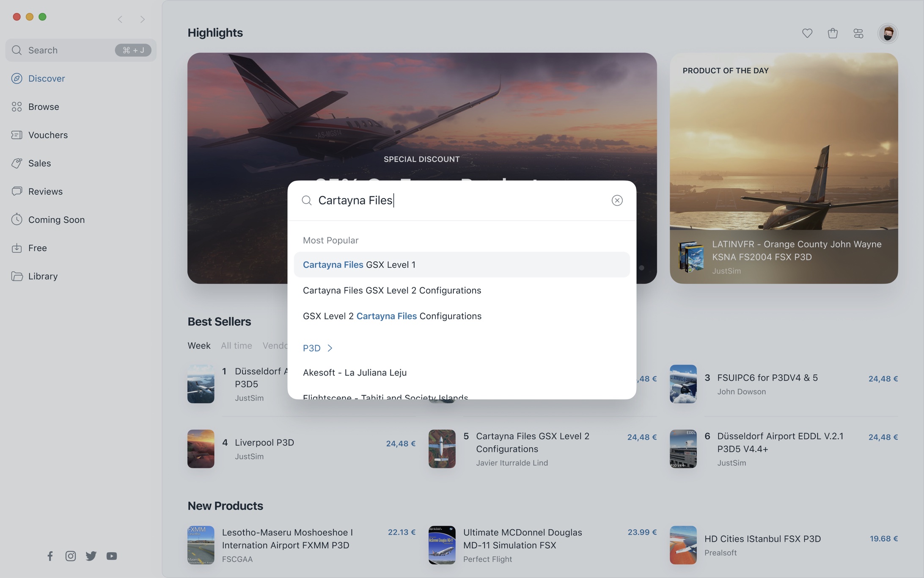The width and height of the screenshot is (924, 578).
Task: Click the Coming Soon clock icon
Action: (17, 219)
